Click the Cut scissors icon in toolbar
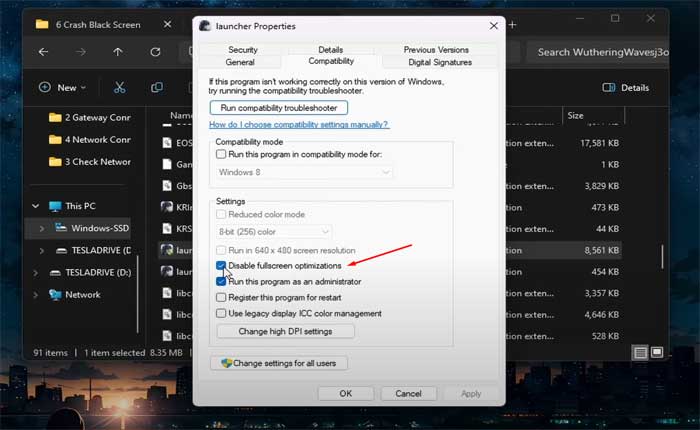 click(x=120, y=88)
